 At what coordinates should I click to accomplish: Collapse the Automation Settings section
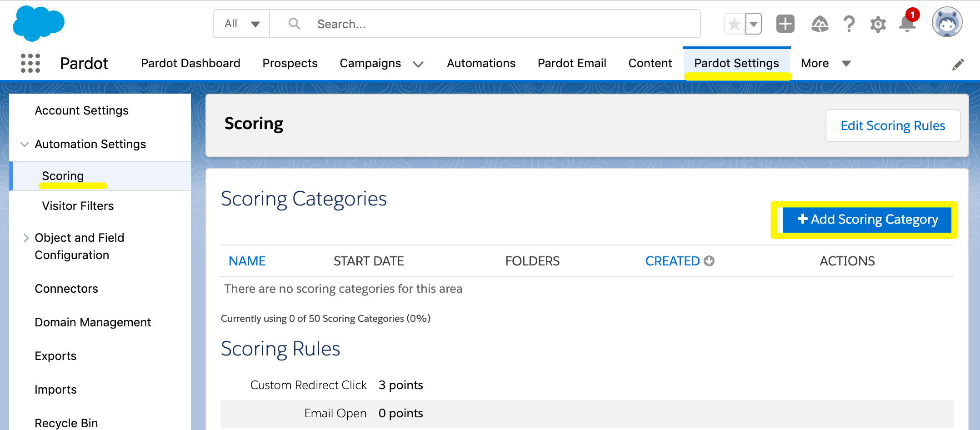click(x=25, y=144)
